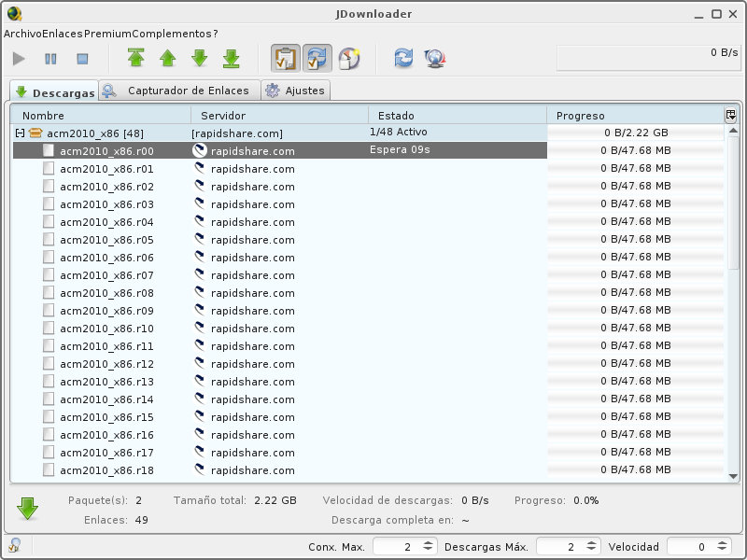Select file acm2010_x86.r05
Viewport: 747px width, 560px height.
point(106,240)
